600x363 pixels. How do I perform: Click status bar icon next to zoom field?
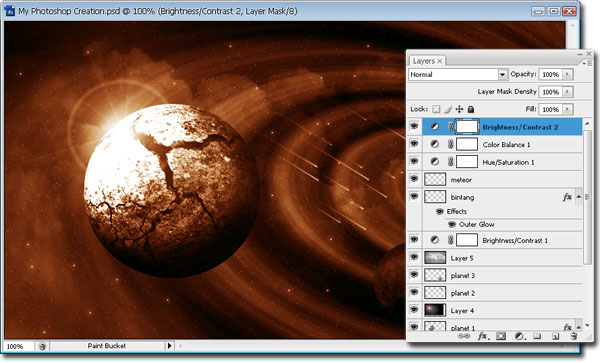42,346
